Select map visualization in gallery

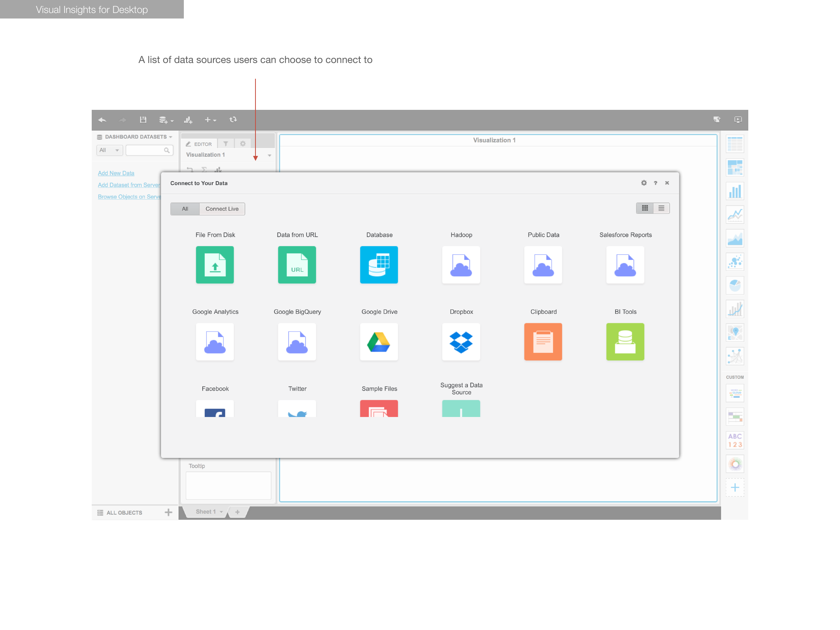tap(735, 333)
